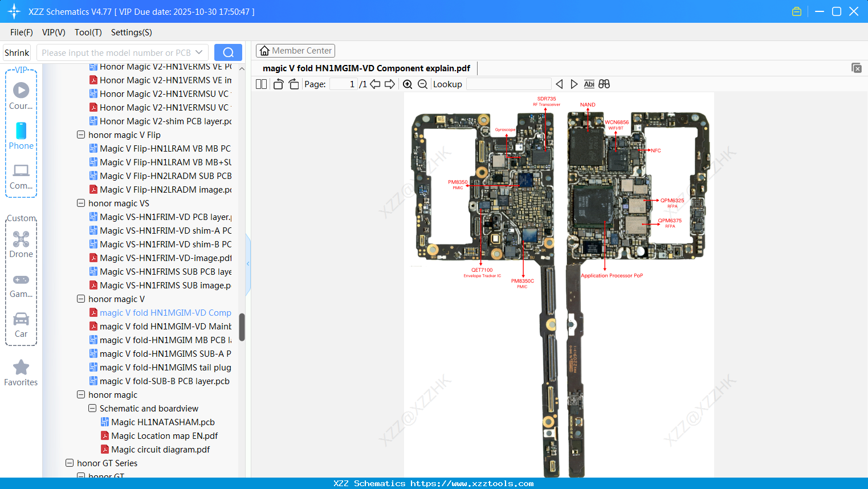Screen dimensions: 868x489
Task: Click the tree panel vertical scrollbar thumb
Action: pyautogui.click(x=242, y=327)
